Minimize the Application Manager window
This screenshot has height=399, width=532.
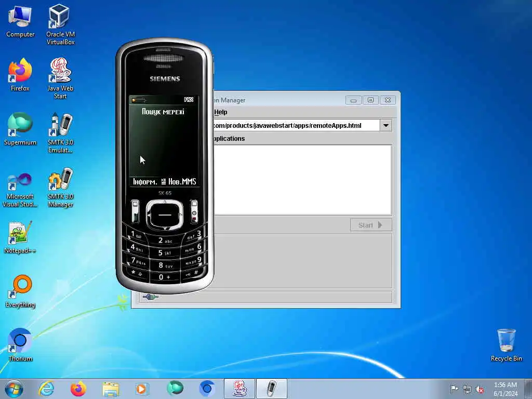[x=353, y=100]
